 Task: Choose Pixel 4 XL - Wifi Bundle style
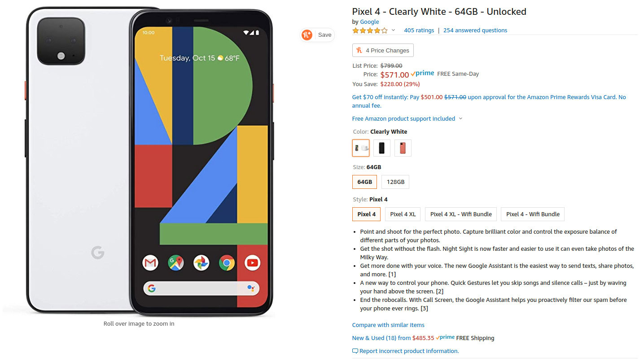coord(461,214)
